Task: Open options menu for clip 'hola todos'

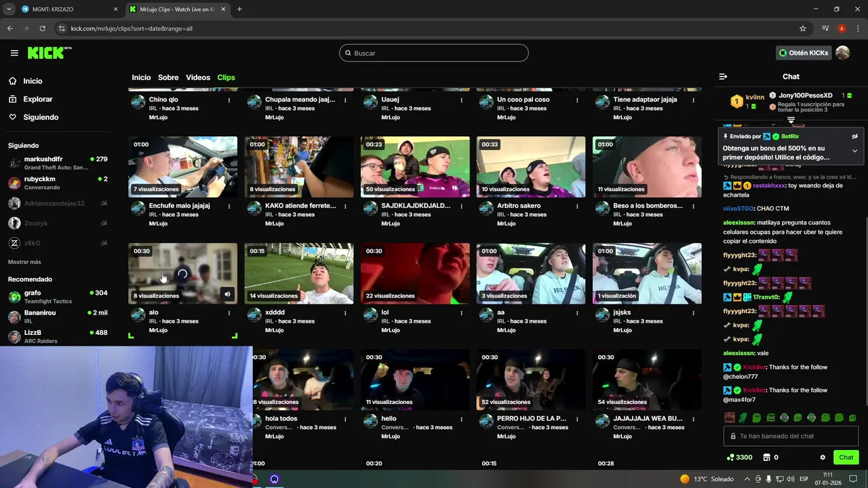Action: click(x=345, y=419)
